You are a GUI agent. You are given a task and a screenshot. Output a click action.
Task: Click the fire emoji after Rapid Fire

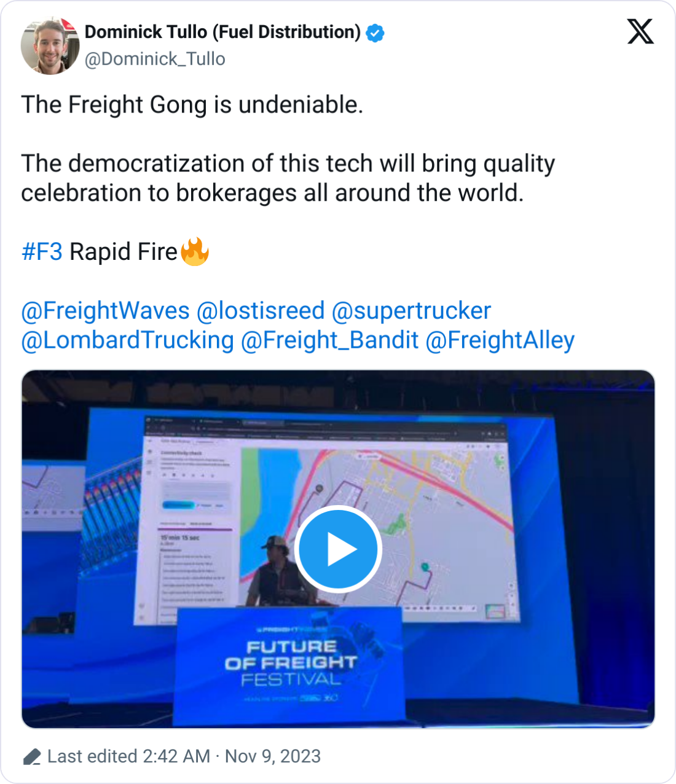195,252
